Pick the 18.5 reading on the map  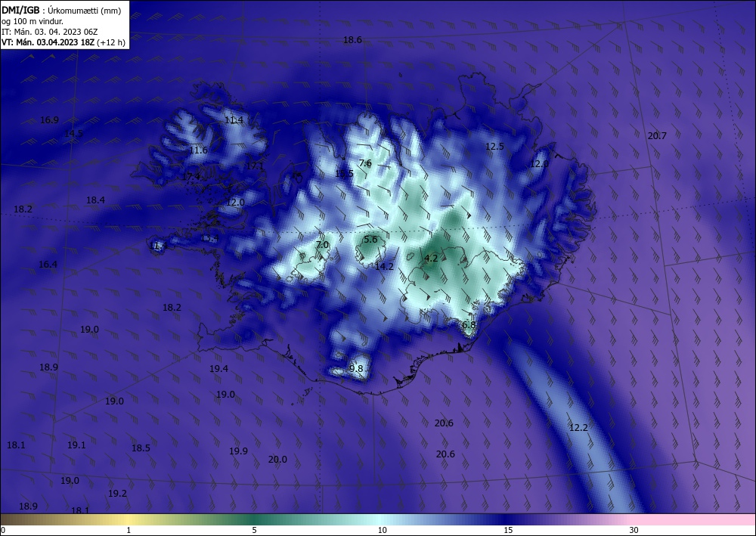pyautogui.click(x=141, y=448)
